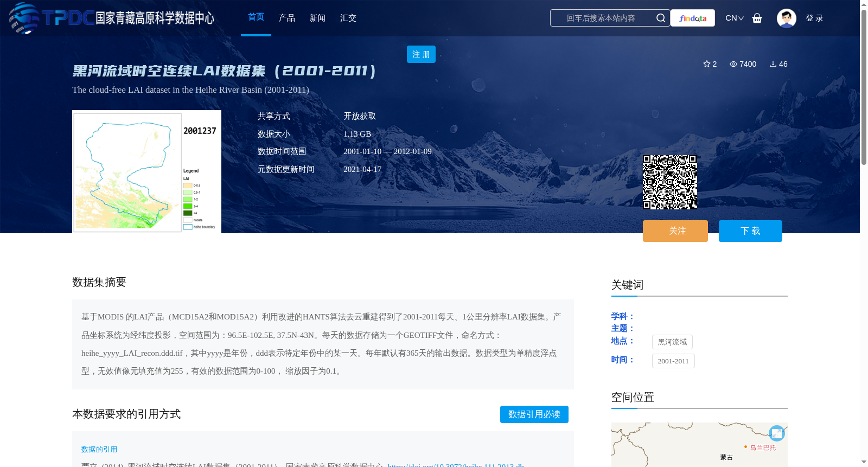The height and width of the screenshot is (467, 868).
Task: Open the 产品 menu item
Action: tap(287, 18)
